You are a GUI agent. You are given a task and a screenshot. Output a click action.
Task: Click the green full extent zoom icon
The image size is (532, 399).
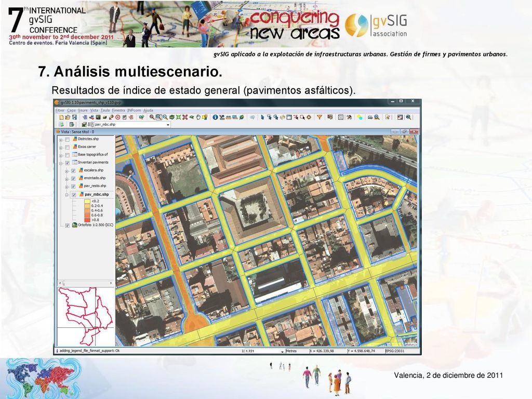tap(179, 117)
